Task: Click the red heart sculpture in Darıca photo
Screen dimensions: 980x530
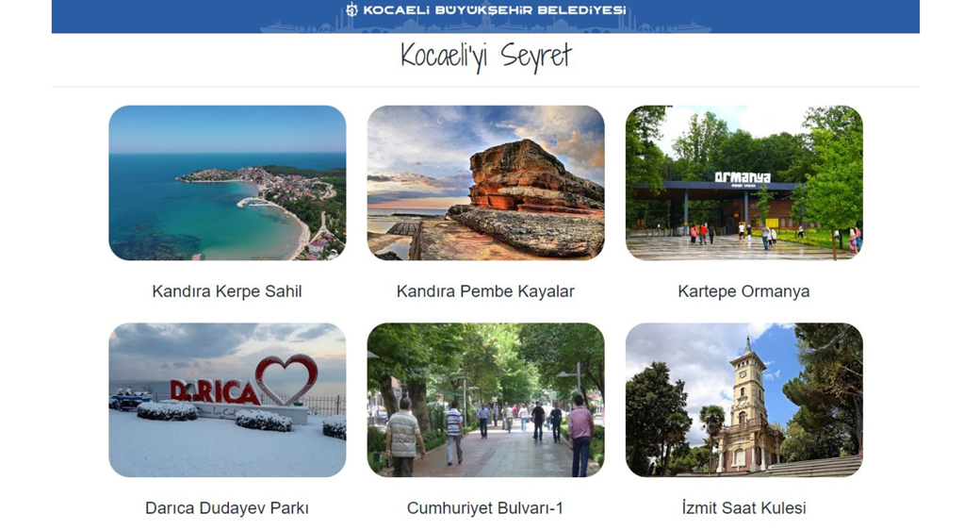Action: [286, 378]
